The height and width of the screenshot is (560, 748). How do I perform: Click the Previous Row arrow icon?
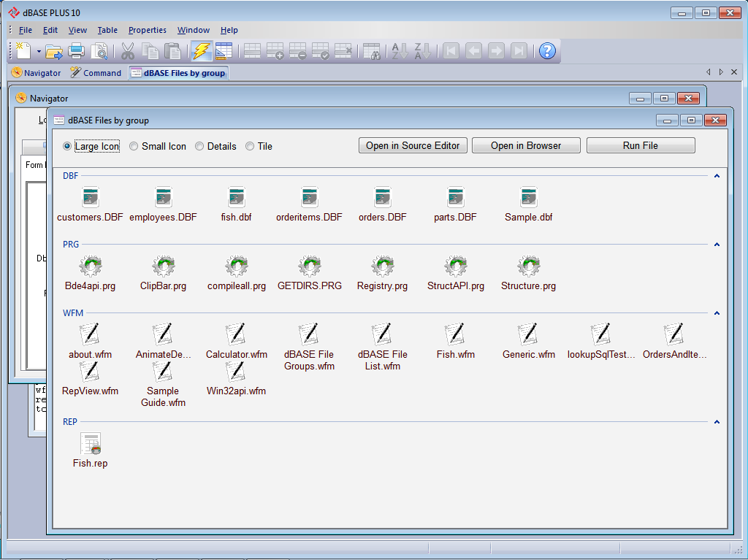click(x=473, y=51)
